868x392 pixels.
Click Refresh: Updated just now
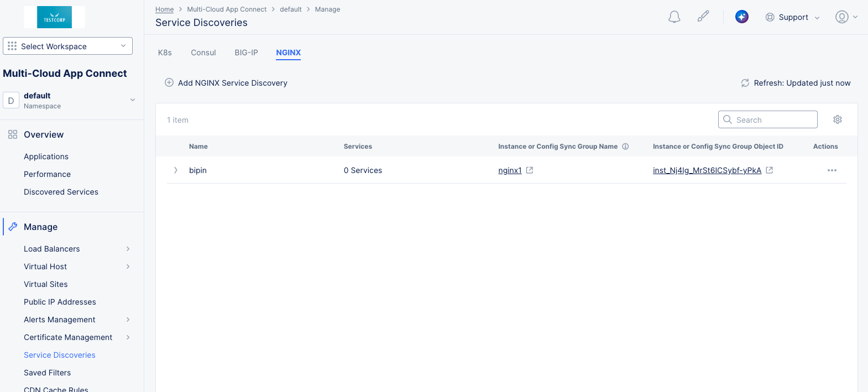(796, 83)
